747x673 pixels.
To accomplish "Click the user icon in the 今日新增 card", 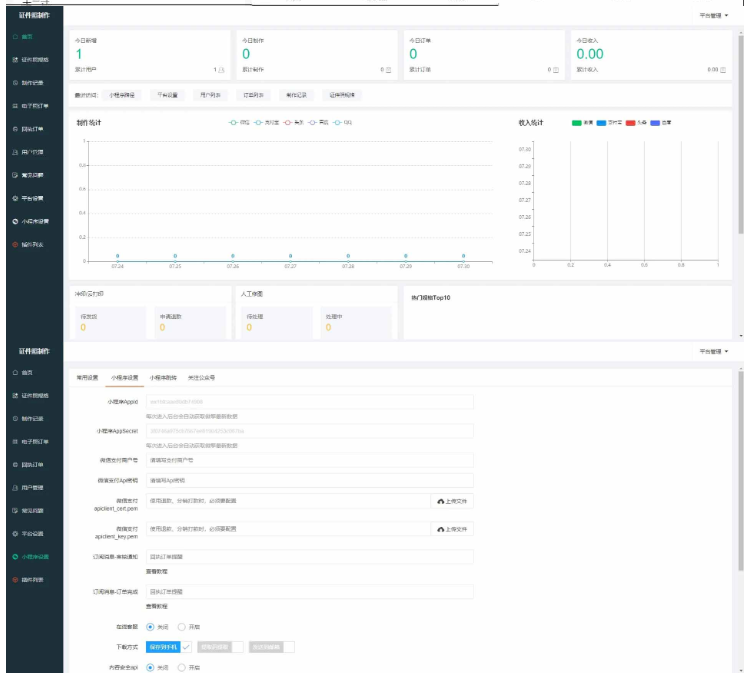I will point(221,71).
